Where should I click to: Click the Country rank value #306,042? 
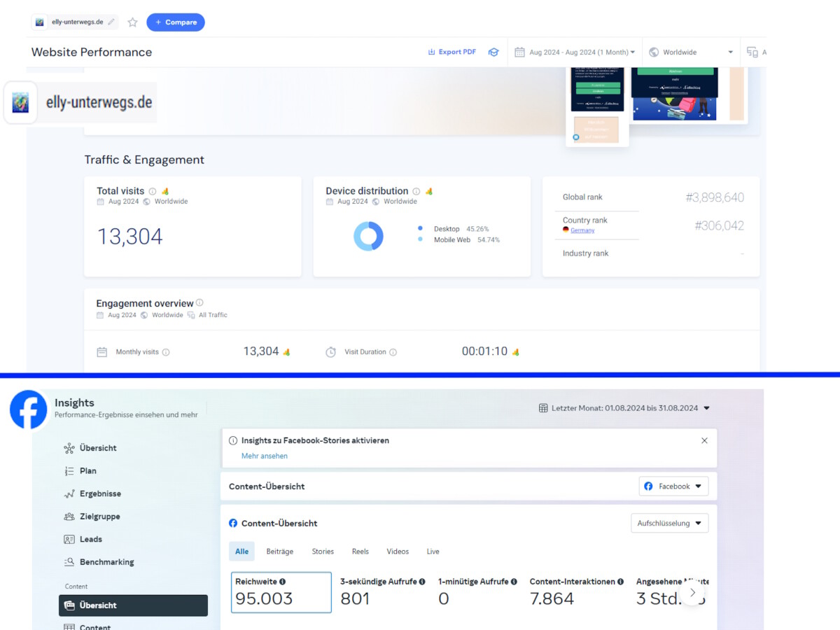(x=719, y=225)
